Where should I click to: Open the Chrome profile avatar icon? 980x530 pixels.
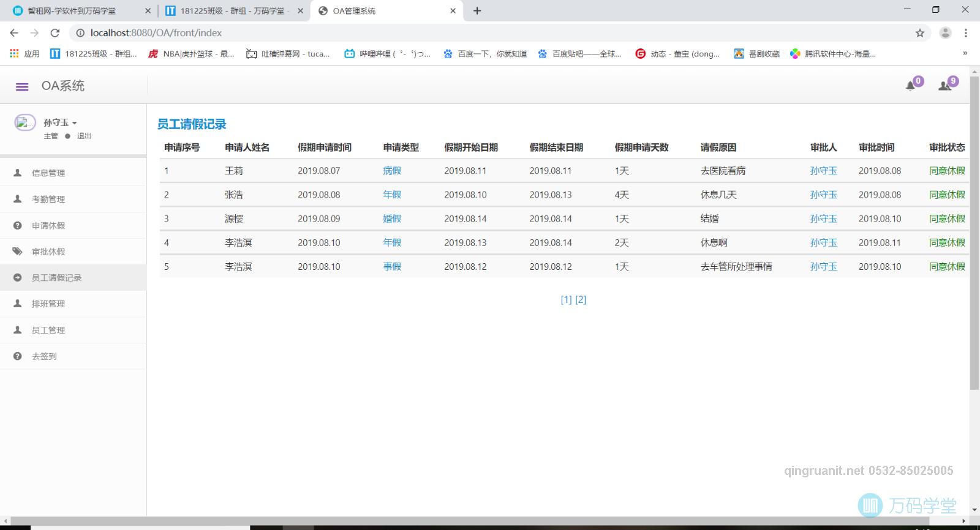pyautogui.click(x=945, y=33)
